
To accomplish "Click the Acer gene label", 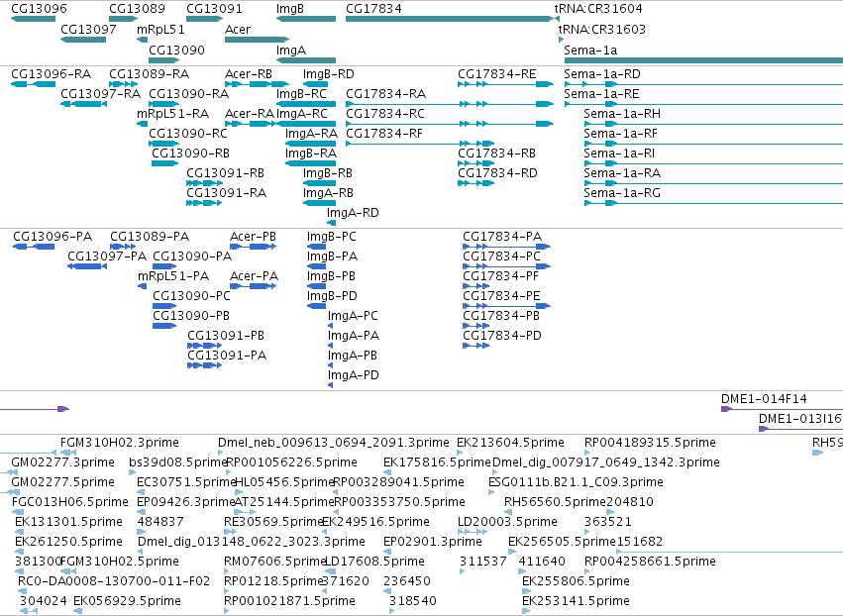I will click(x=238, y=29).
